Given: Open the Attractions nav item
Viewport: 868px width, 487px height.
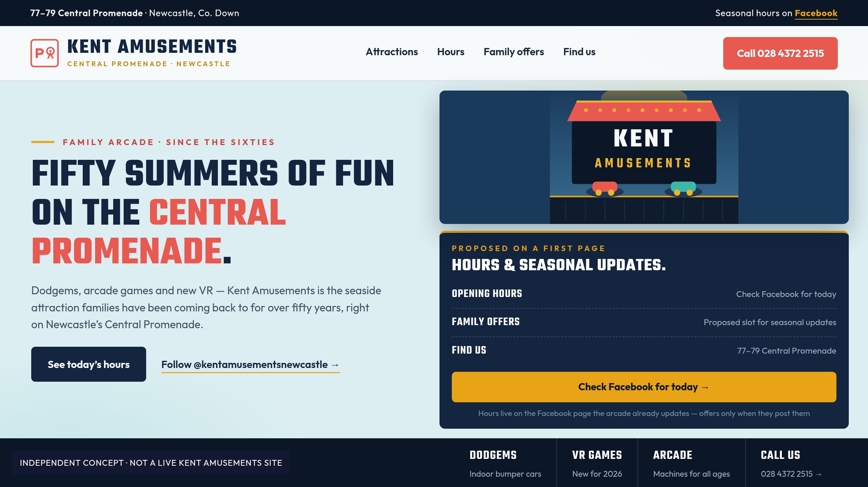Looking at the screenshot, I should point(391,52).
